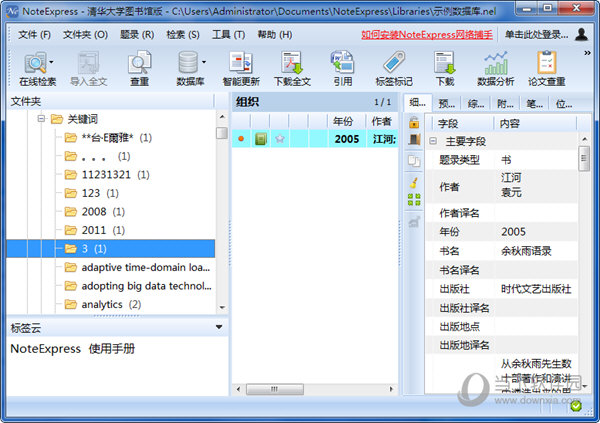
Task: Click the green four-squares grid icon
Action: (414, 200)
